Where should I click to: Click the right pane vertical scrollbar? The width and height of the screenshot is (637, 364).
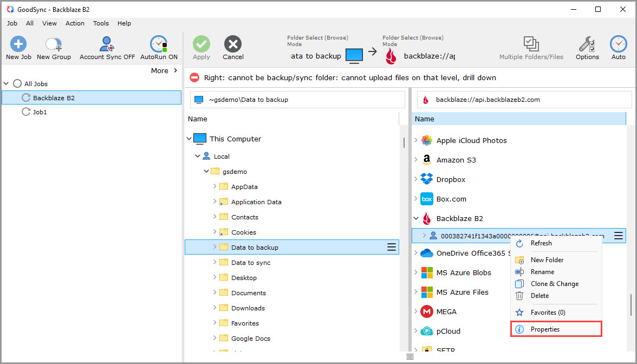pyautogui.click(x=630, y=304)
